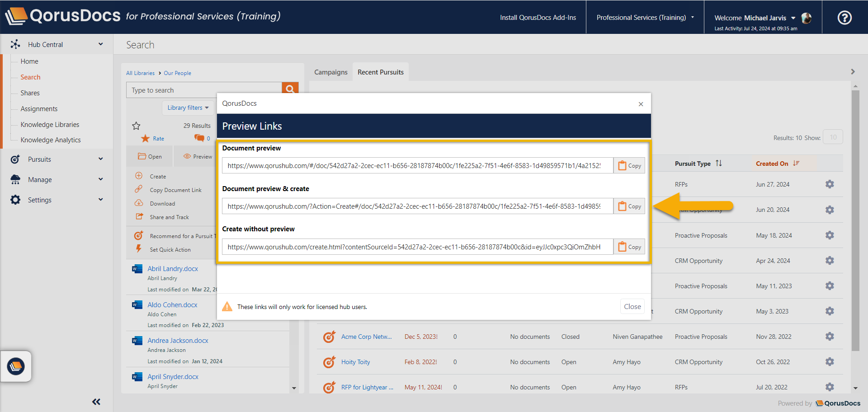The image size is (868, 412).
Task: Choose Set Quick Action
Action: point(170,249)
